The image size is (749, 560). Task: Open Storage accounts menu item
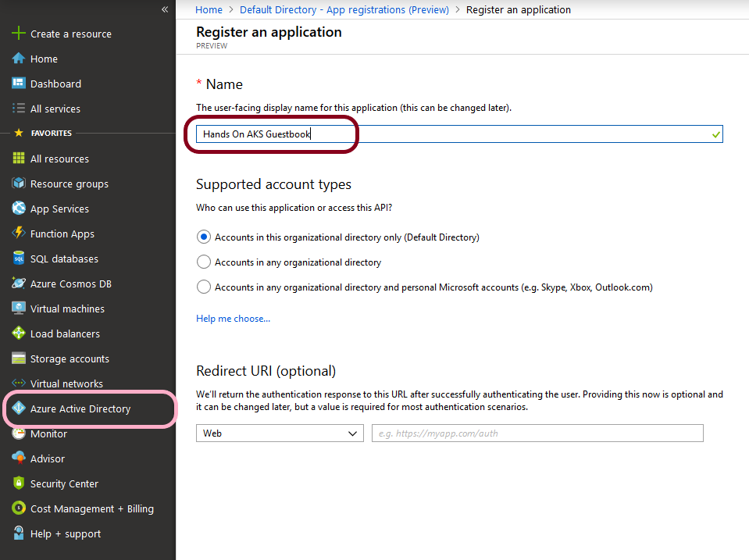[x=70, y=358]
